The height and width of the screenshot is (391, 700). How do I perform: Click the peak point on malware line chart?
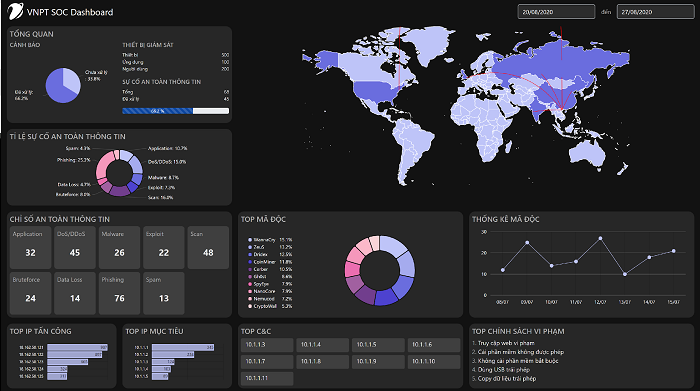tap(600, 238)
